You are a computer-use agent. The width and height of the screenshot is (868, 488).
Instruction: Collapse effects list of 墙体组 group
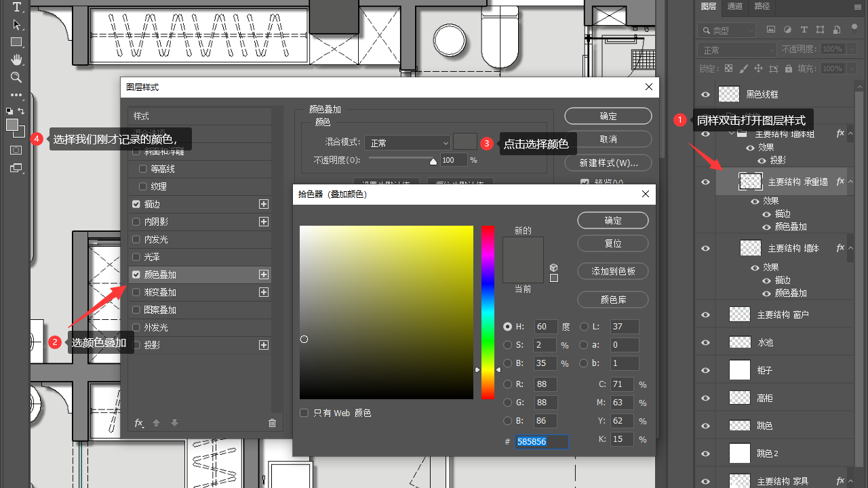pyautogui.click(x=851, y=134)
